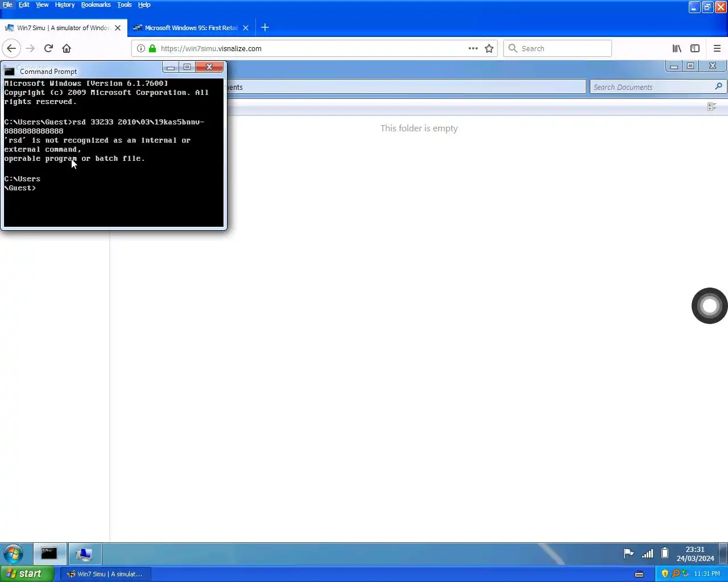
Task: Go back using the browser back arrow
Action: 11,48
